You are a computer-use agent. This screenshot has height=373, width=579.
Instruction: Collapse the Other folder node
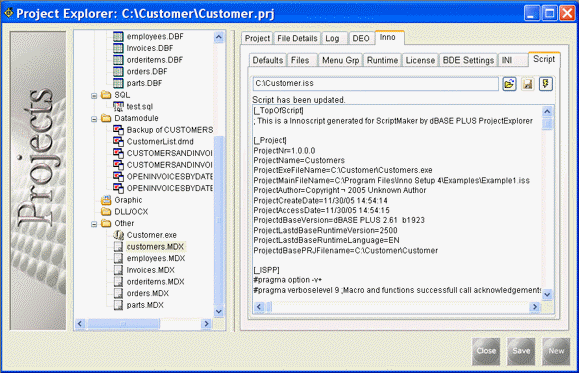[94, 224]
